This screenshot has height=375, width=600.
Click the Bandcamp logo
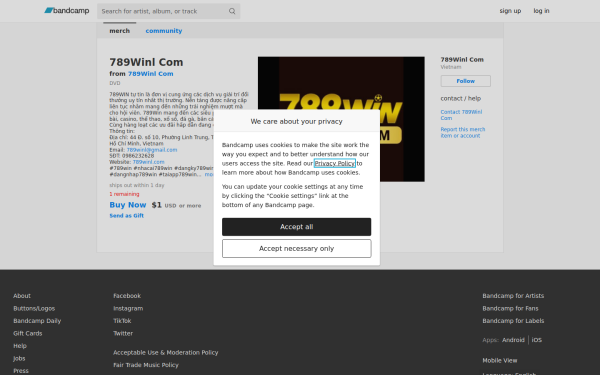(67, 11)
